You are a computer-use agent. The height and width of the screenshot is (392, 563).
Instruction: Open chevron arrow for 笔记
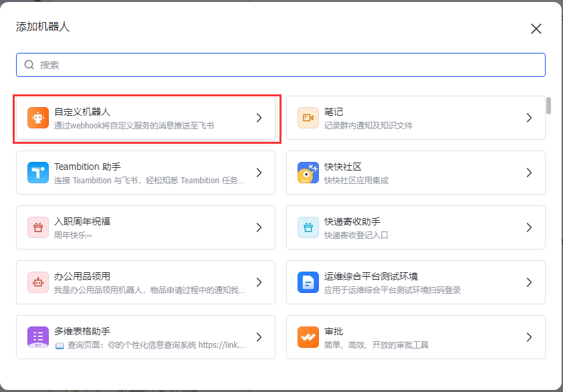[x=529, y=118]
